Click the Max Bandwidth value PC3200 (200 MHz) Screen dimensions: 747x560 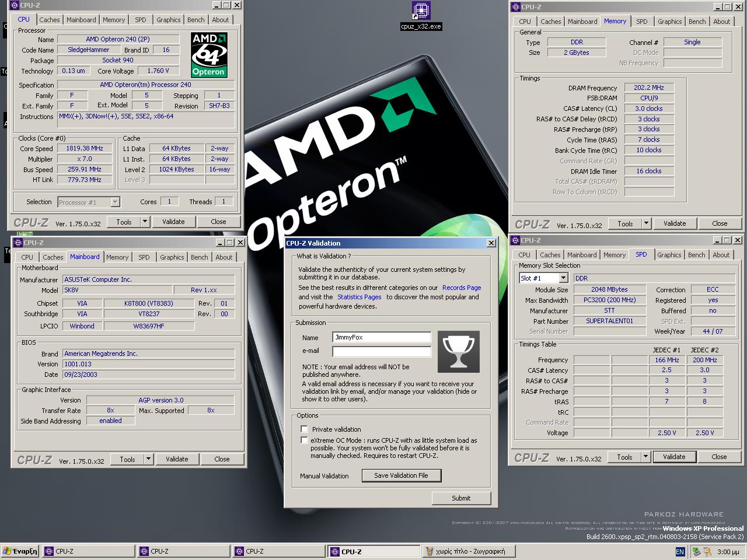(x=610, y=300)
